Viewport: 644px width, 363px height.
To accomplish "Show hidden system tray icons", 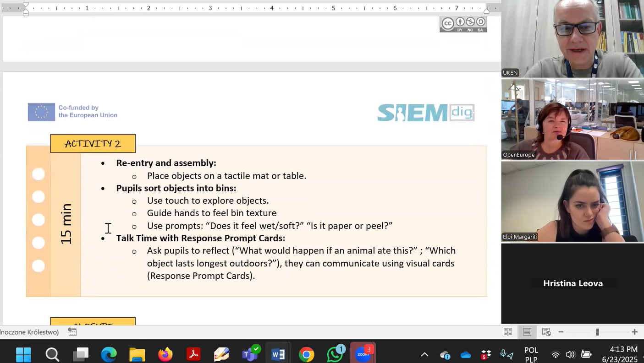I will tap(424, 354).
